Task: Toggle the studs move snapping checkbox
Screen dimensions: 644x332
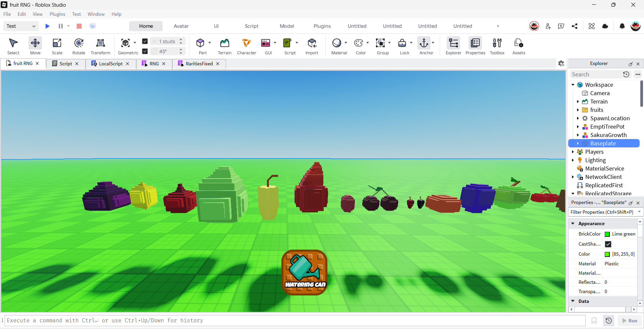Action: click(145, 41)
